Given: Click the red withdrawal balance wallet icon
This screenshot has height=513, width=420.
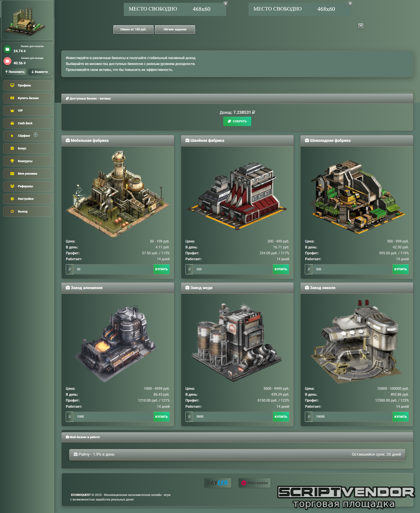Looking at the screenshot, I should pos(7,61).
